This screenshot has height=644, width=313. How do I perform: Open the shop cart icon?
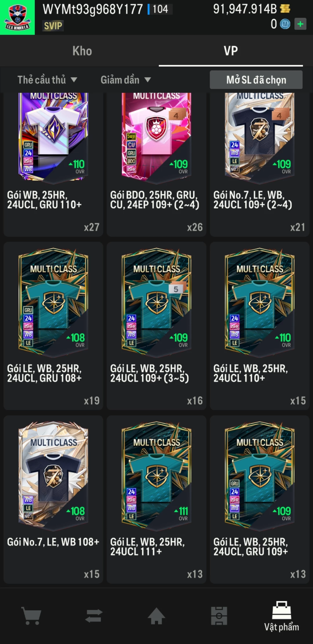click(31, 616)
